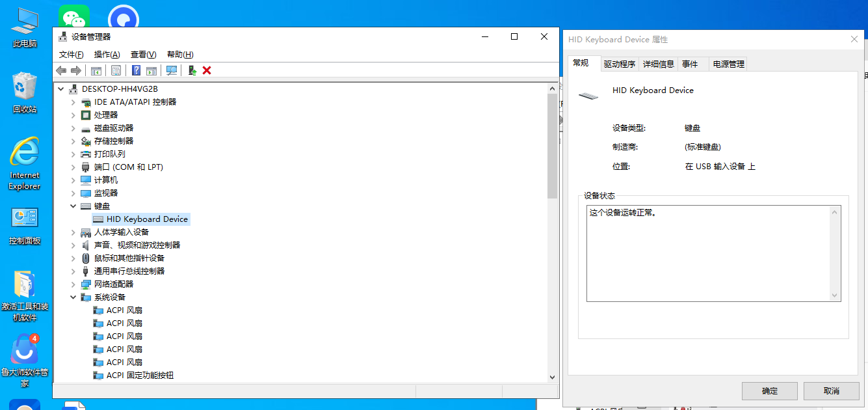The image size is (868, 410).
Task: Click the 确定 button
Action: [770, 391]
